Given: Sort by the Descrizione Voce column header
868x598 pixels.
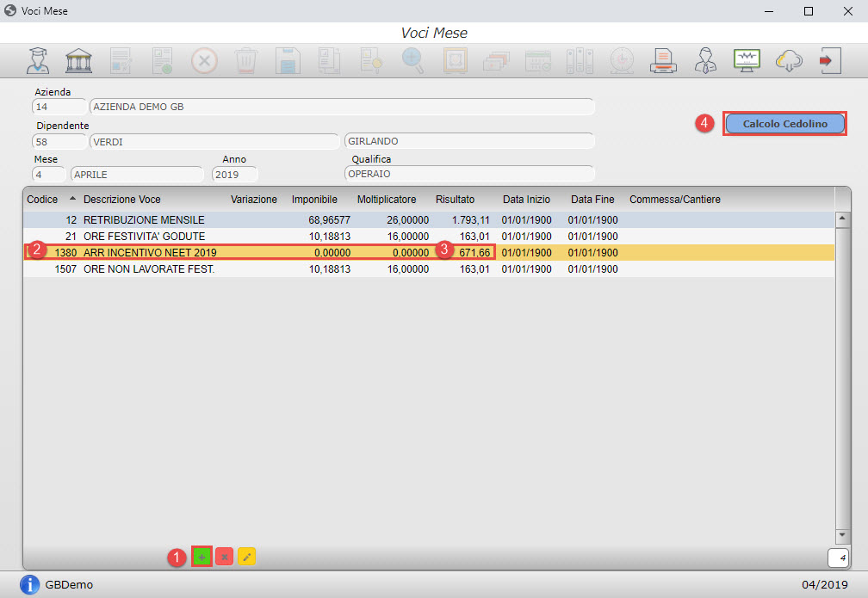Looking at the screenshot, I should 121,199.
